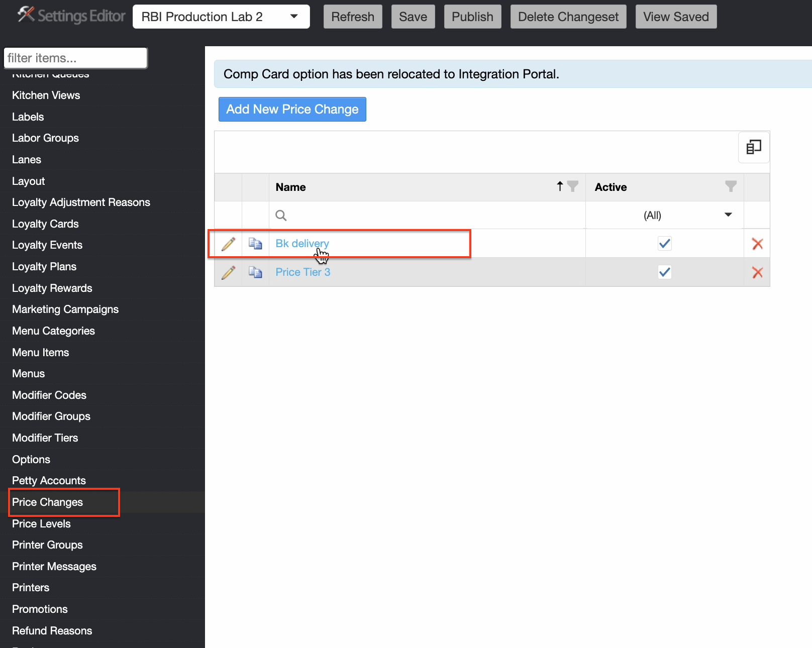Toggle Active checkbox for Bk delivery

[x=665, y=244]
